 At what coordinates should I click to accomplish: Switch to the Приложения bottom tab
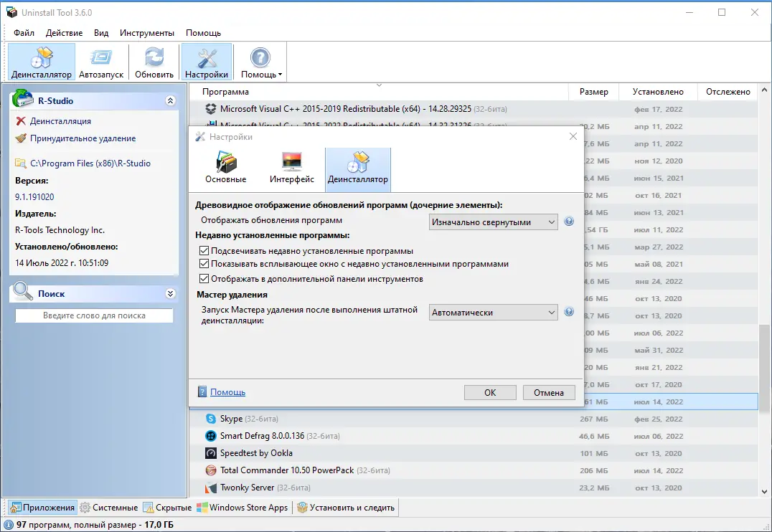tap(42, 508)
